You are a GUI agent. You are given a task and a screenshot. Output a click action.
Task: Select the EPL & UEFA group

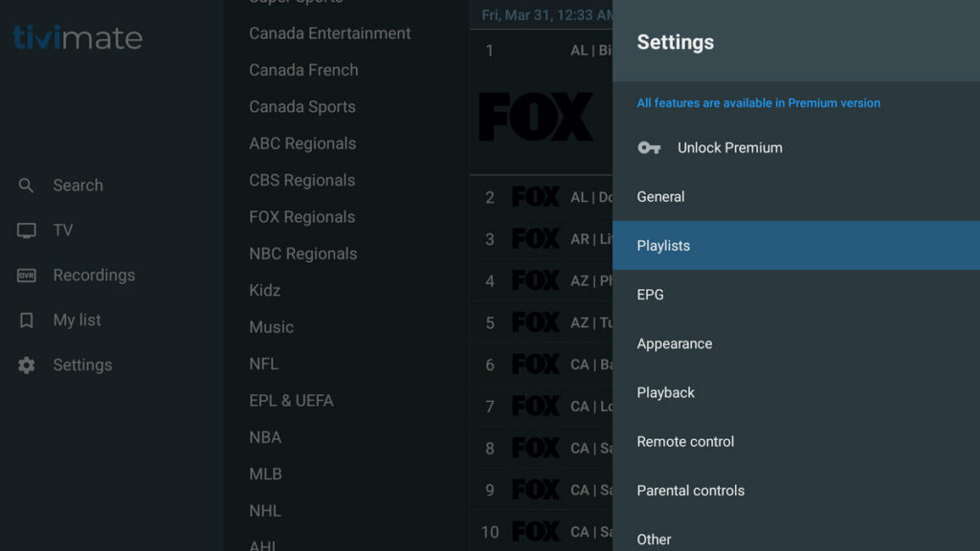click(291, 401)
